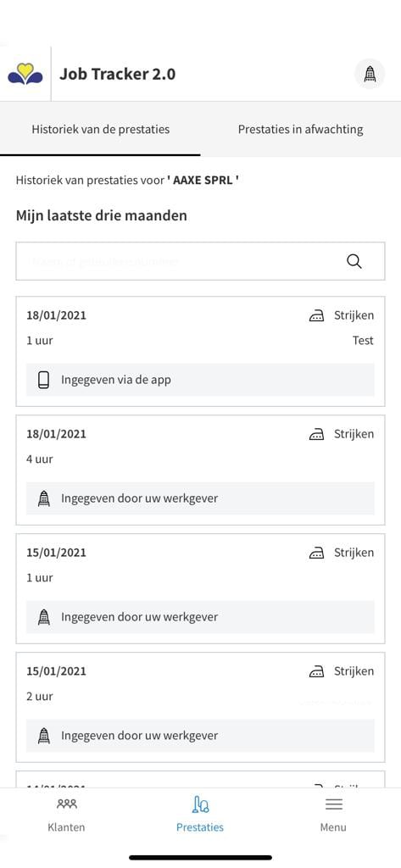Select the Prestaties vacuum icon in bottom bar
Screen dimensions: 401x868
tap(200, 804)
